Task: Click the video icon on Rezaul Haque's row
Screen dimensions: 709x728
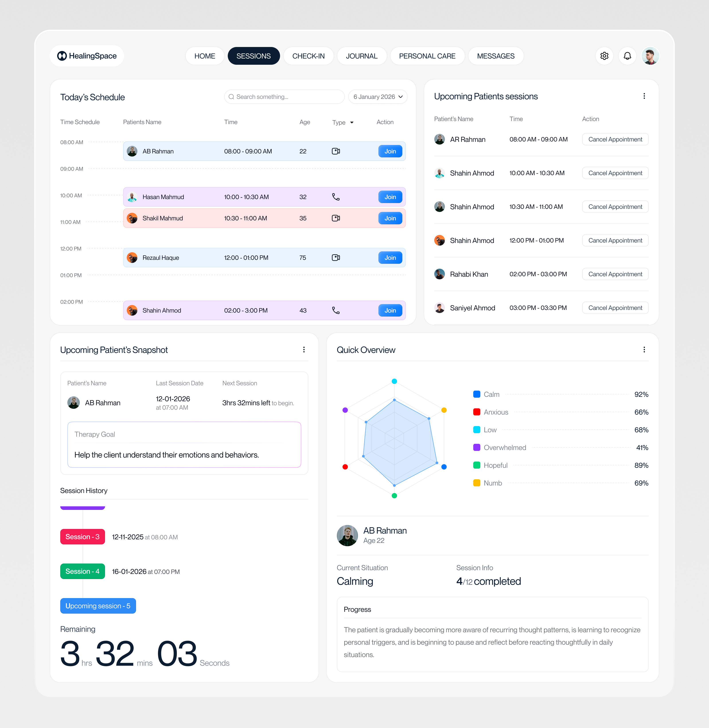Action: [x=335, y=257]
